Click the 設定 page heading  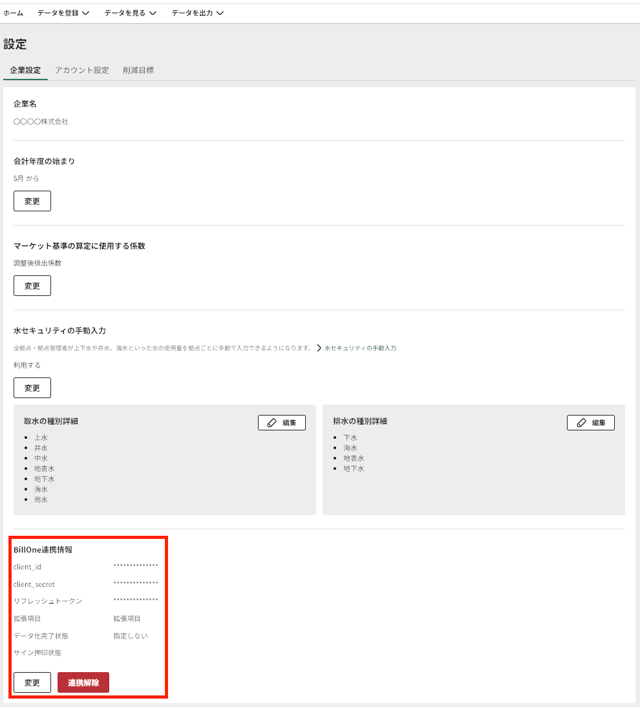(x=15, y=44)
